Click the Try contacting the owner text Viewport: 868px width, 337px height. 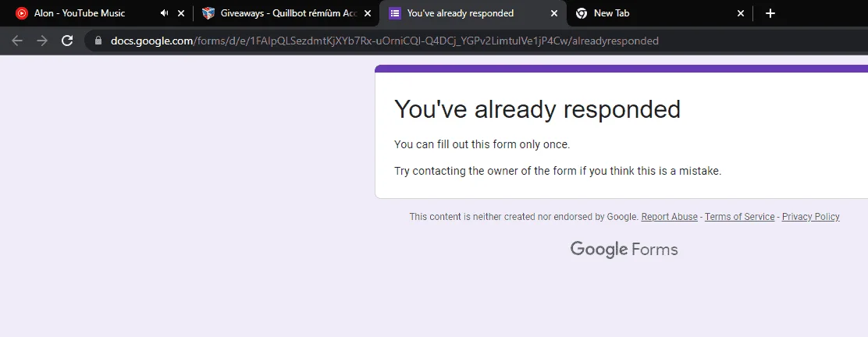point(557,171)
